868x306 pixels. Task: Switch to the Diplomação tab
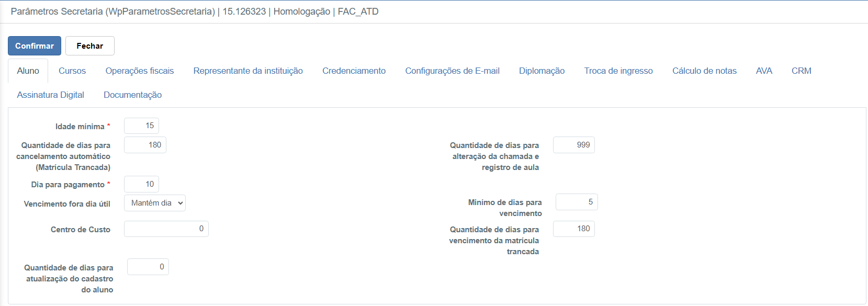(542, 71)
